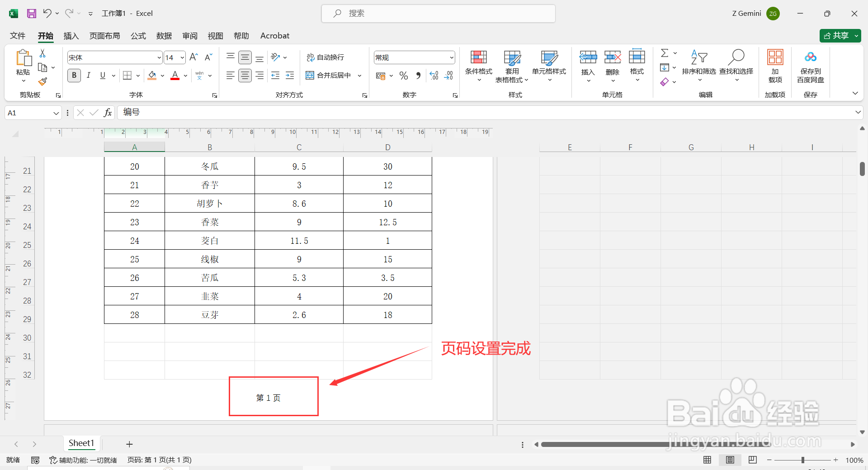Toggle bold formatting
The height and width of the screenshot is (470, 868).
coord(74,75)
